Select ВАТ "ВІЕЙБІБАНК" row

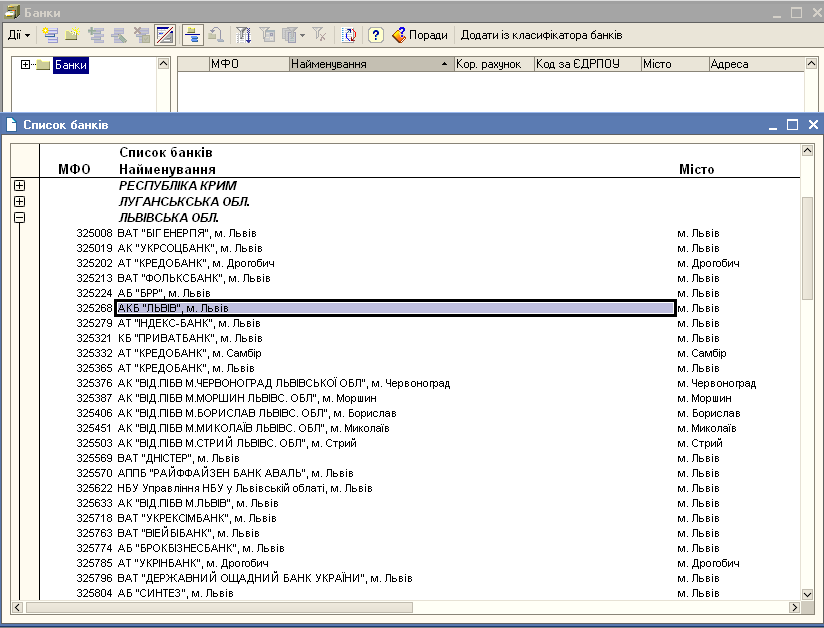point(419,533)
